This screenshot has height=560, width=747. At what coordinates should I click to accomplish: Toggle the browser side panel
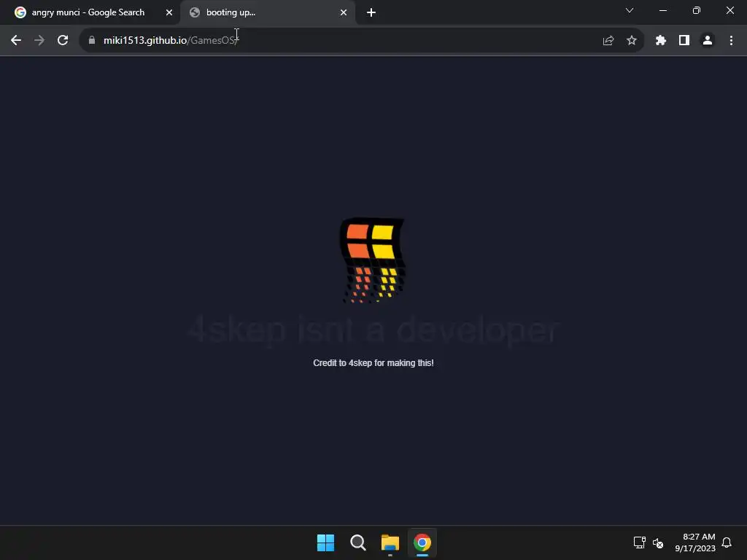[x=684, y=41]
